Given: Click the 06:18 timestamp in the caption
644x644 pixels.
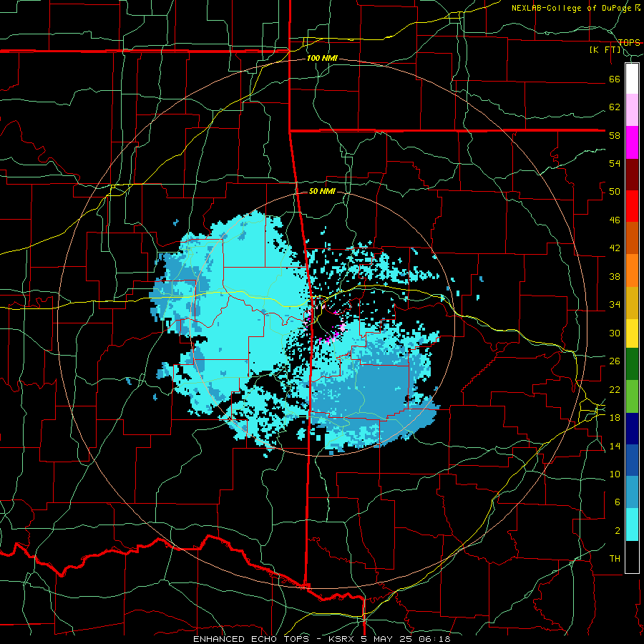Looking at the screenshot, I should point(434,639).
